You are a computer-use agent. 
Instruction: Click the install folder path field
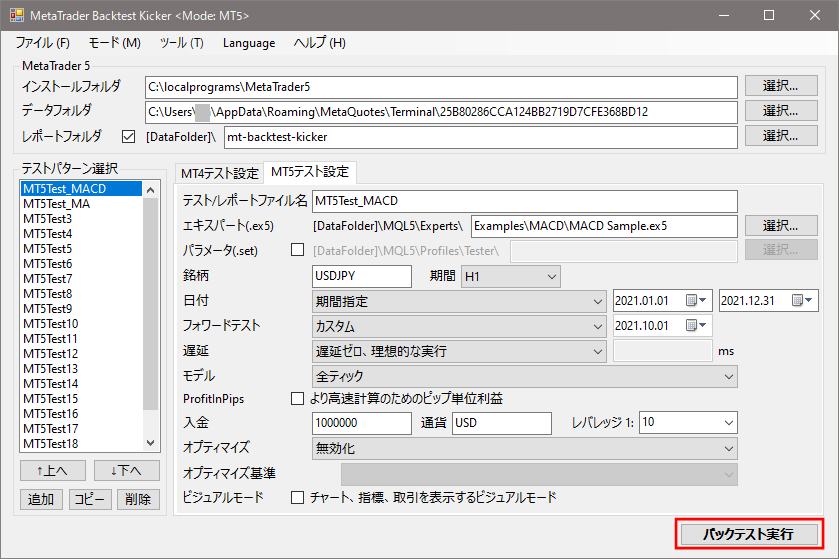click(x=441, y=87)
